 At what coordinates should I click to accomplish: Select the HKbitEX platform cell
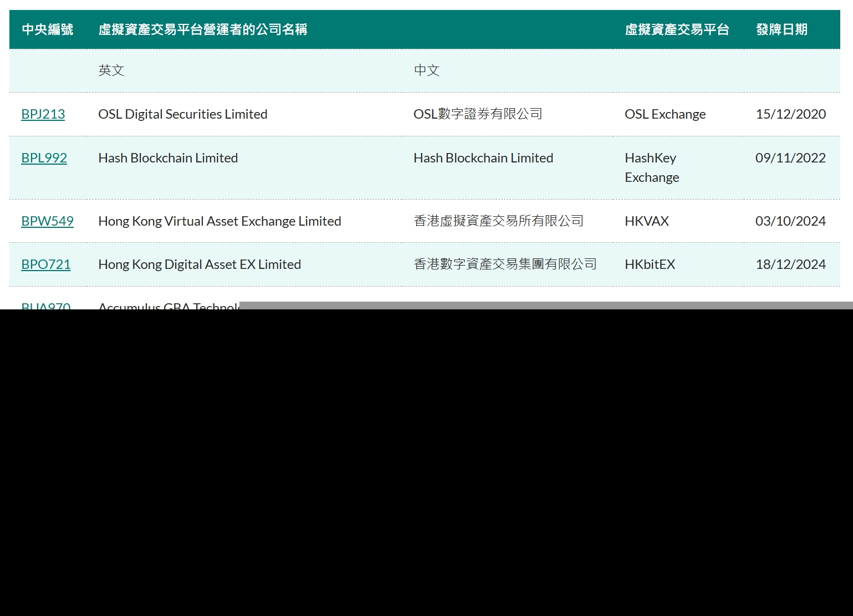(x=650, y=264)
